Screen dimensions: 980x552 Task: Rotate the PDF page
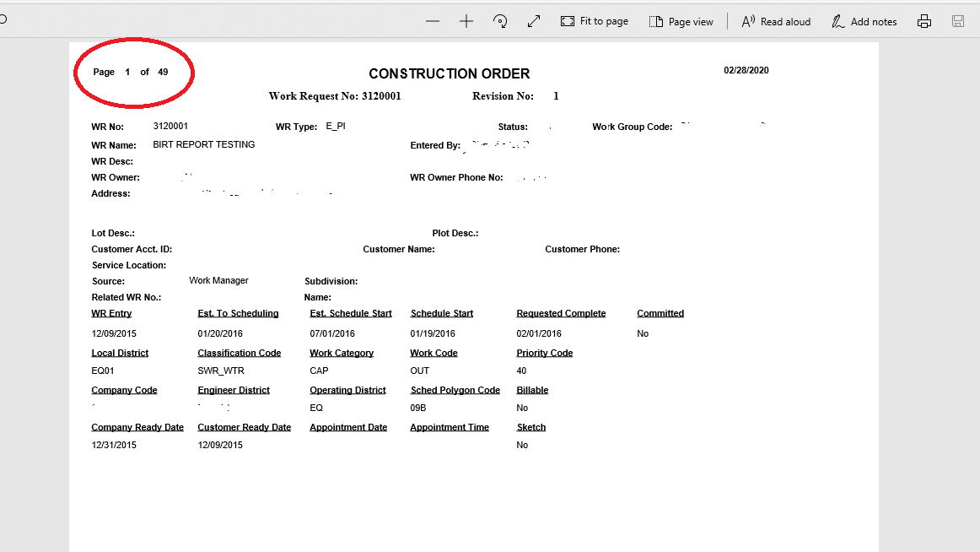coord(500,21)
